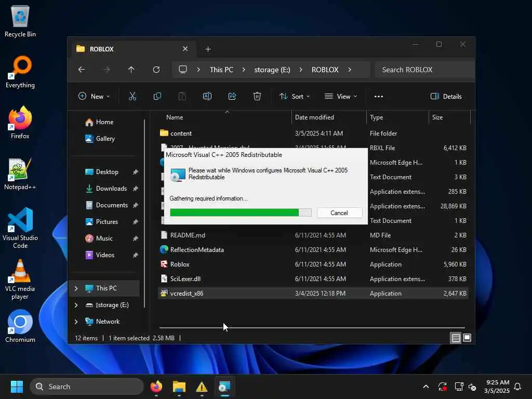Open Recycle Bin on desktop
This screenshot has height=399, width=532.
click(x=20, y=21)
